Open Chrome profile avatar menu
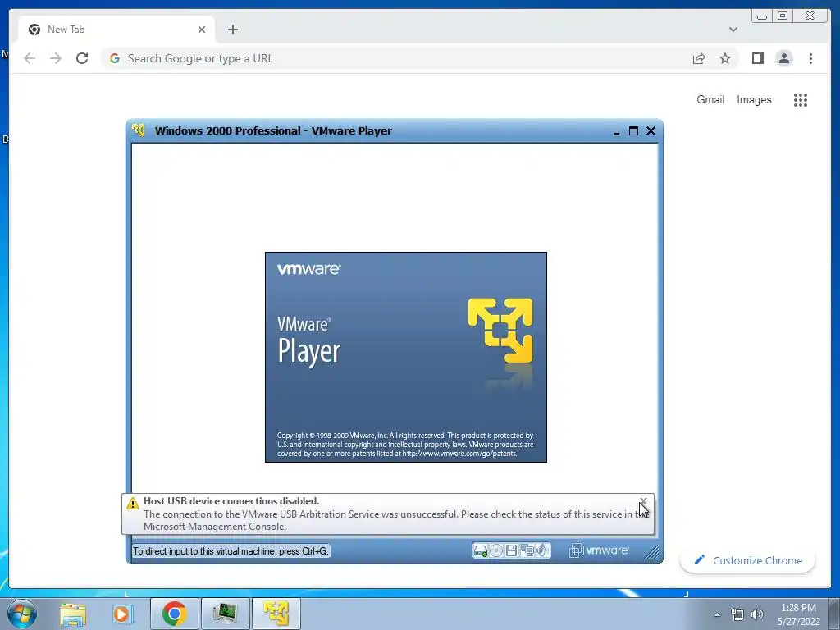Image resolution: width=840 pixels, height=630 pixels. click(x=784, y=58)
